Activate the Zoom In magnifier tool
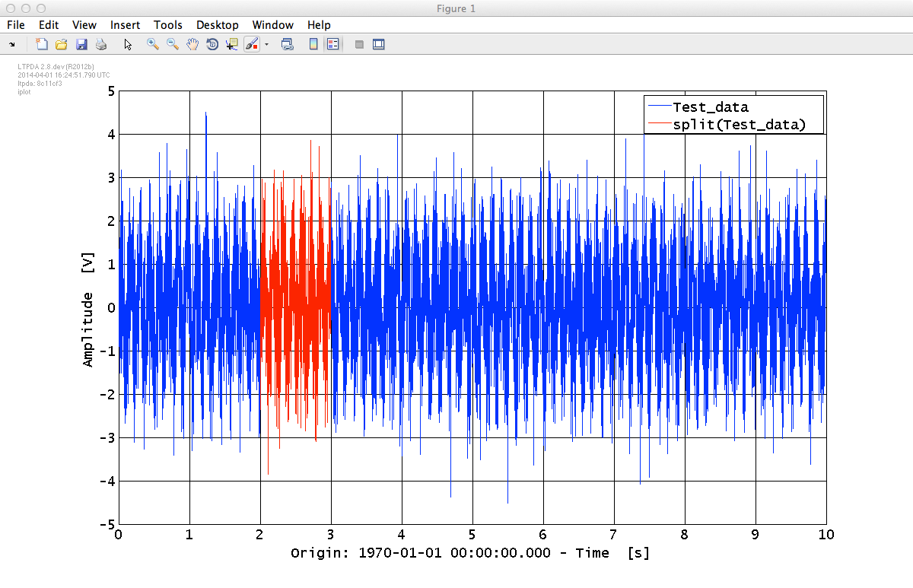The height and width of the screenshot is (588, 913). click(153, 45)
